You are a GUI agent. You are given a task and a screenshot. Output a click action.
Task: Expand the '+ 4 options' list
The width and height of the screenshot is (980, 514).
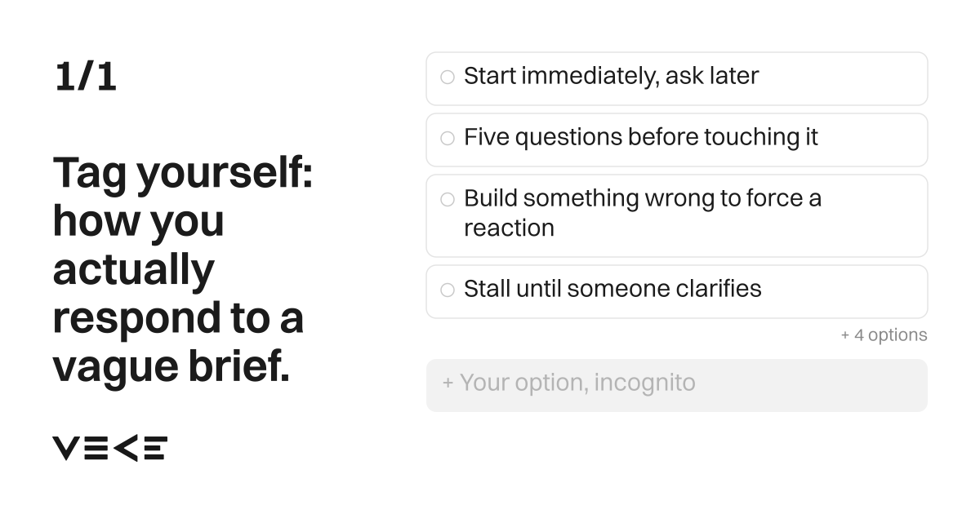pyautogui.click(x=884, y=335)
